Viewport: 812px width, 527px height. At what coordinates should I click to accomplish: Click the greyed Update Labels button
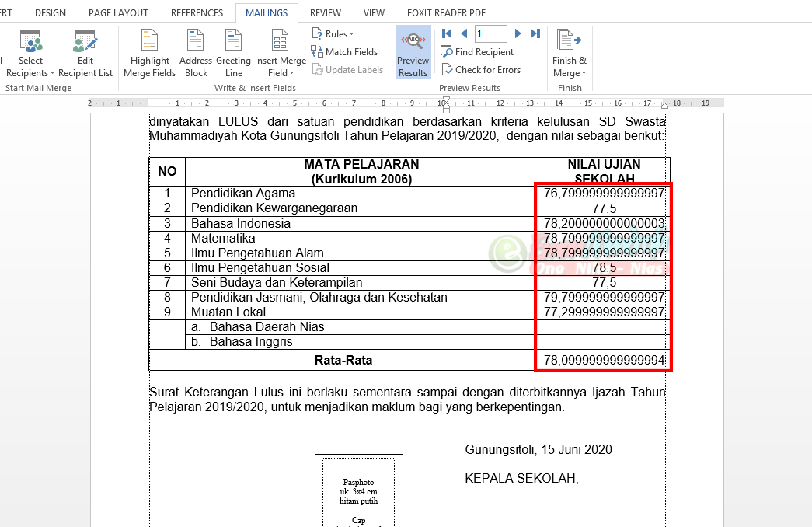(x=347, y=70)
